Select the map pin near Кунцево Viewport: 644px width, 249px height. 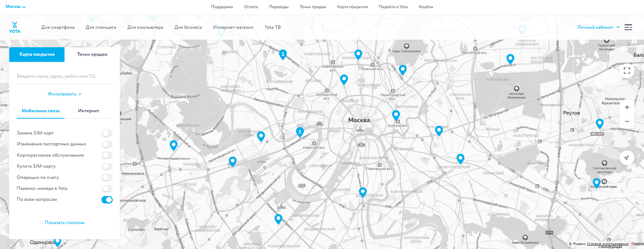tap(233, 162)
